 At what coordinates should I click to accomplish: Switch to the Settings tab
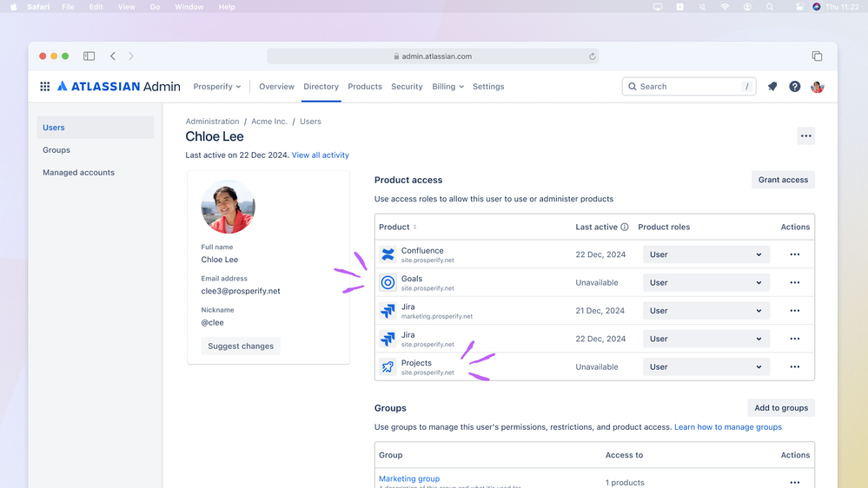tap(488, 86)
